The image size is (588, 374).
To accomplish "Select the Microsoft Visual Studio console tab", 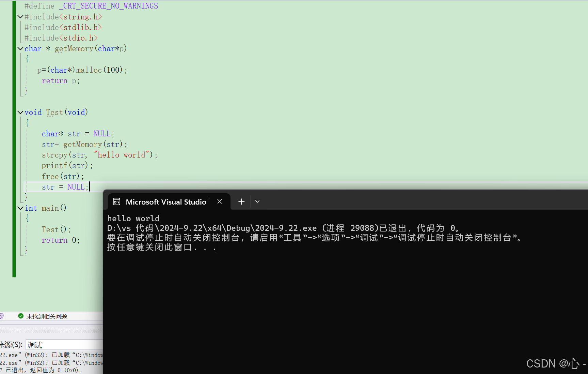I will coord(169,201).
